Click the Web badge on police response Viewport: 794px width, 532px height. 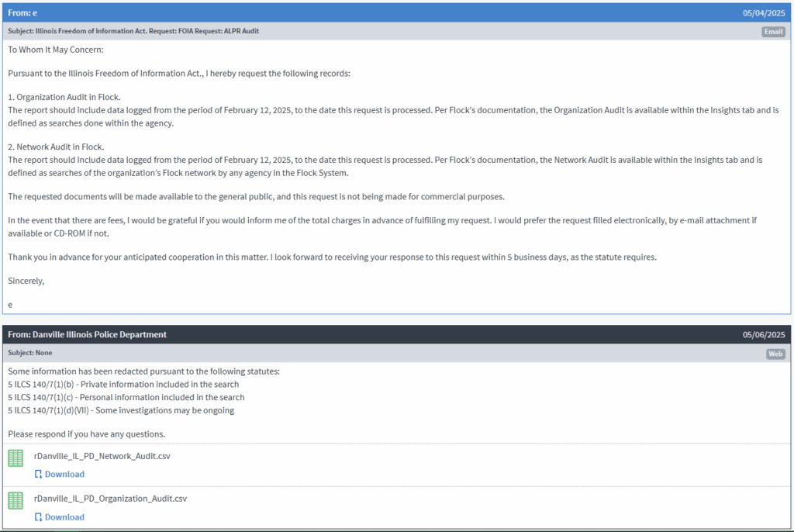pos(775,354)
